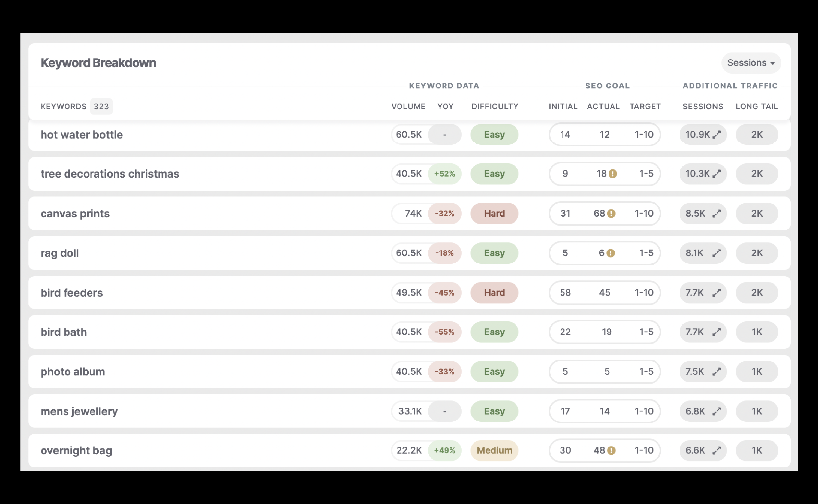818x504 pixels.
Task: Open the sessions expansion arrow for hot water bottle
Action: tap(716, 134)
